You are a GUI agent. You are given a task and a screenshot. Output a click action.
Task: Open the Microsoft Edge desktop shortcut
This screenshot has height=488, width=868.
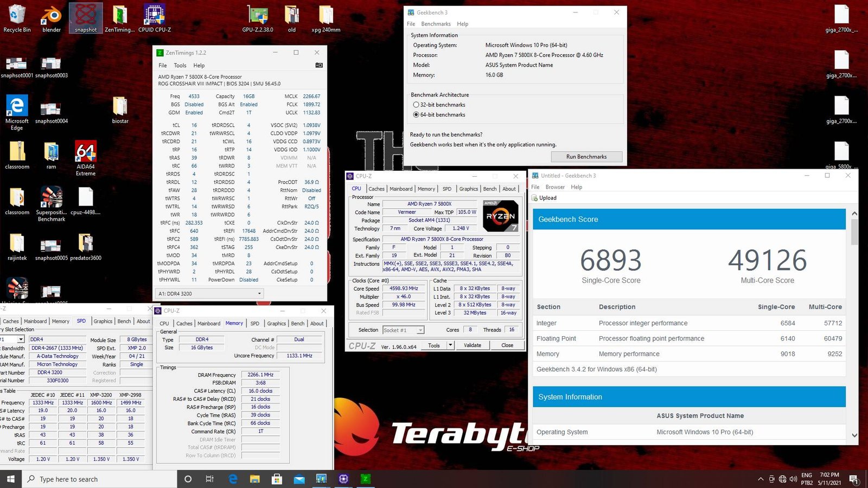click(17, 113)
